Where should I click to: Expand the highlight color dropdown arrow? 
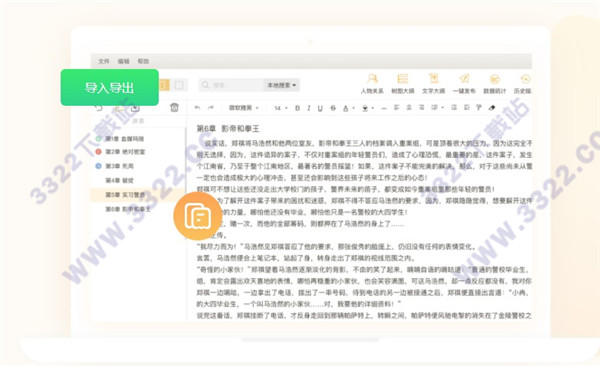[x=373, y=108]
